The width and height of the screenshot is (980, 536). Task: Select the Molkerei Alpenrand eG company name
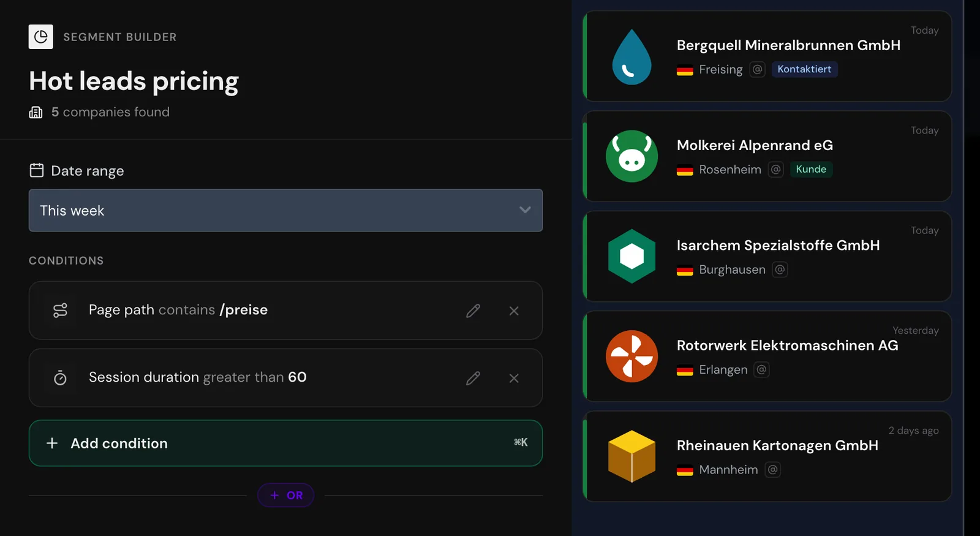[755, 145]
